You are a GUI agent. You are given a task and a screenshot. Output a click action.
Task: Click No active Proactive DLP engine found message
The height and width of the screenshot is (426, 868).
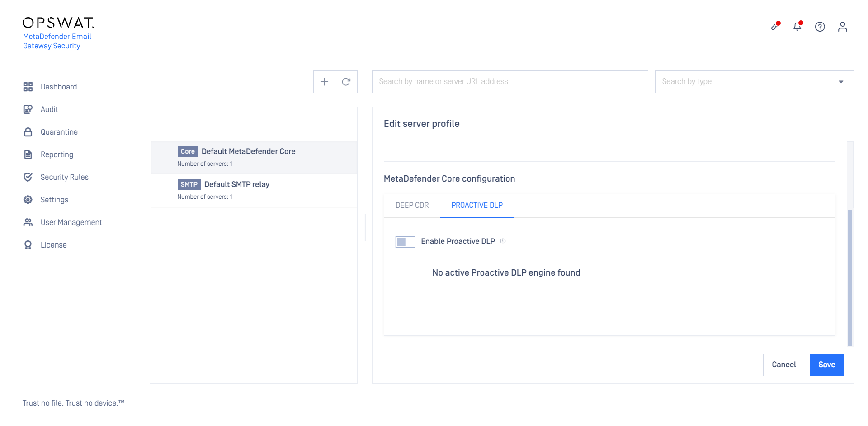506,273
